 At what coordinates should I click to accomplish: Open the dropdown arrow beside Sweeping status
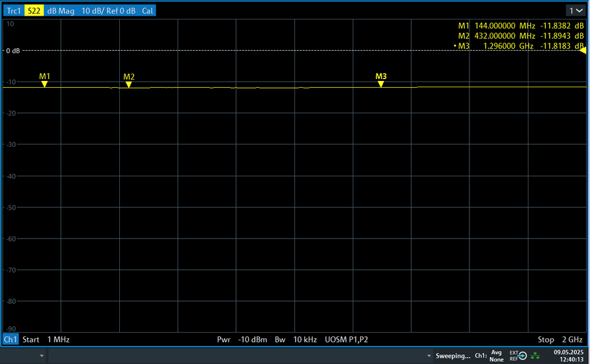coord(429,355)
